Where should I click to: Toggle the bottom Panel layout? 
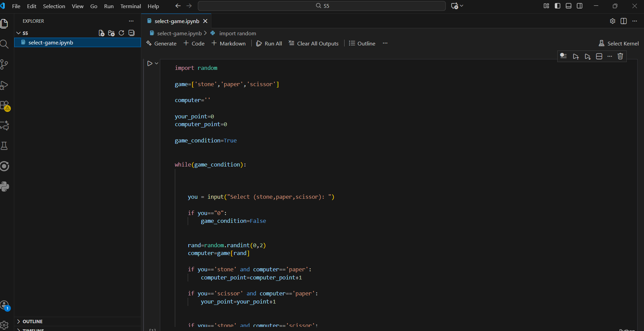point(568,6)
